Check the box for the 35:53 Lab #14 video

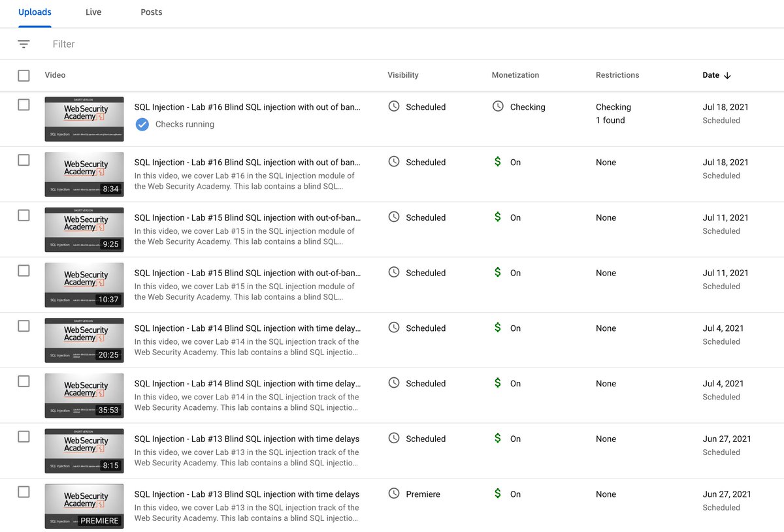point(24,381)
